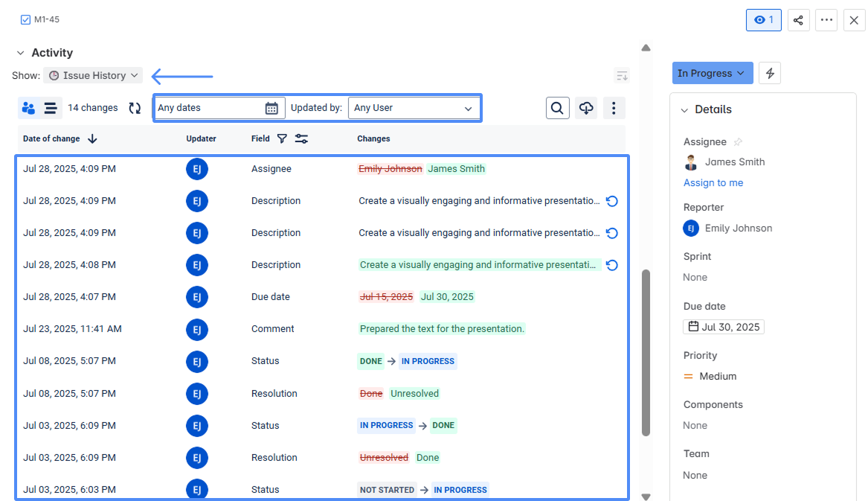
Task: Open the vertical three-dot history options
Action: click(614, 108)
